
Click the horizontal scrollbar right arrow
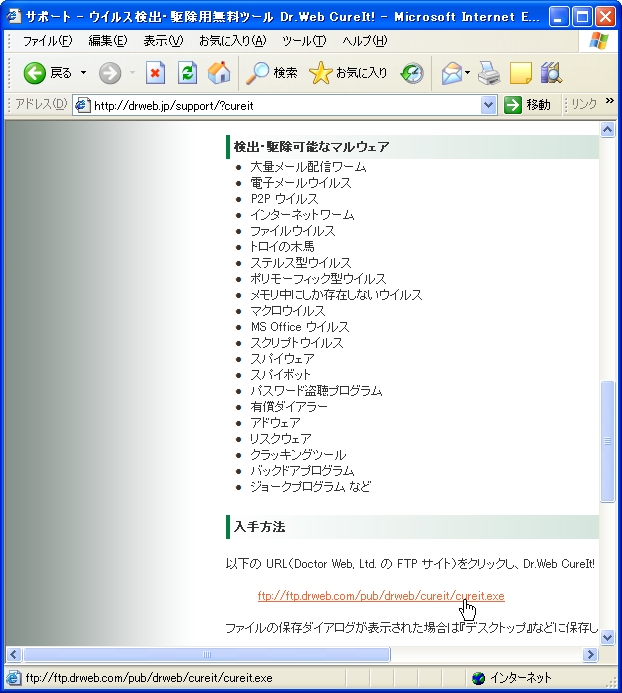590,655
